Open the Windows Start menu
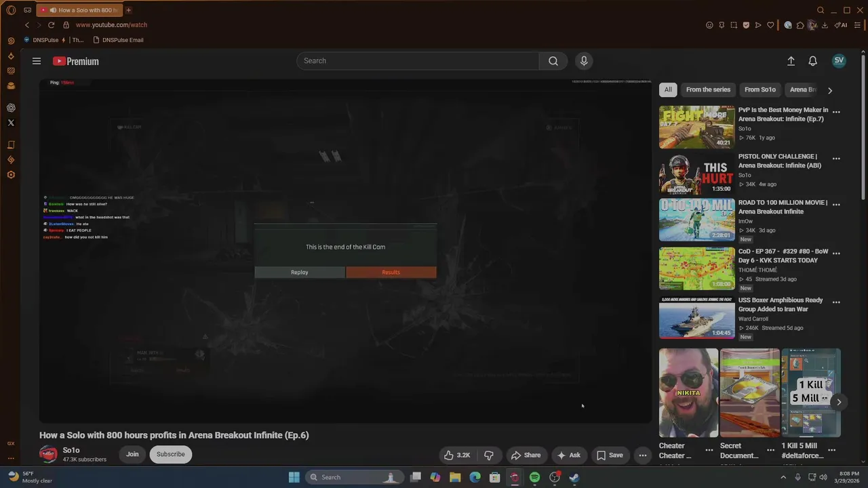Image resolution: width=868 pixels, height=488 pixels. pos(294,477)
